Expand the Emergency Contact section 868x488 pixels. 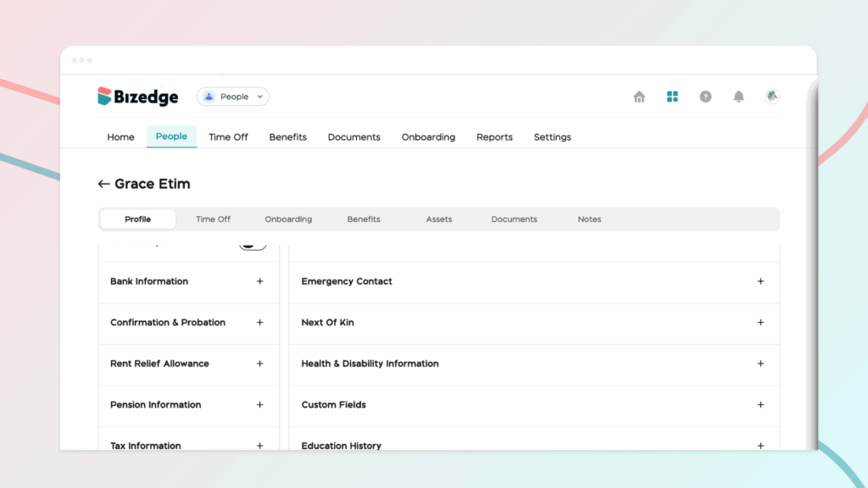(x=760, y=281)
